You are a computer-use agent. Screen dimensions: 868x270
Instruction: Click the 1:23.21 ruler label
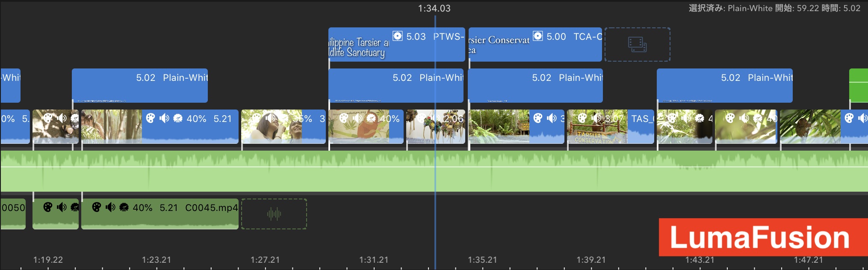(x=156, y=260)
